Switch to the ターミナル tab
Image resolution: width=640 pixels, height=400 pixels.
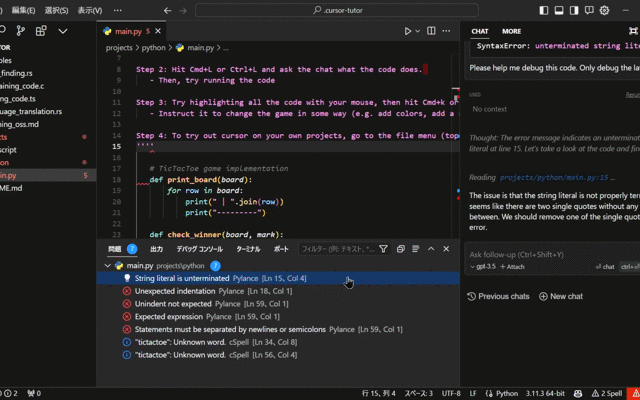[248, 249]
